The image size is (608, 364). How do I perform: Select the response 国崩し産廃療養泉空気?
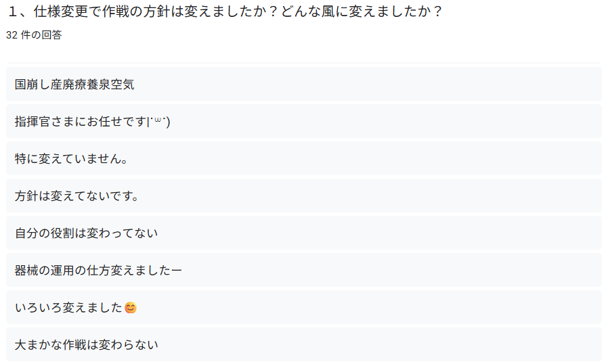pos(304,84)
